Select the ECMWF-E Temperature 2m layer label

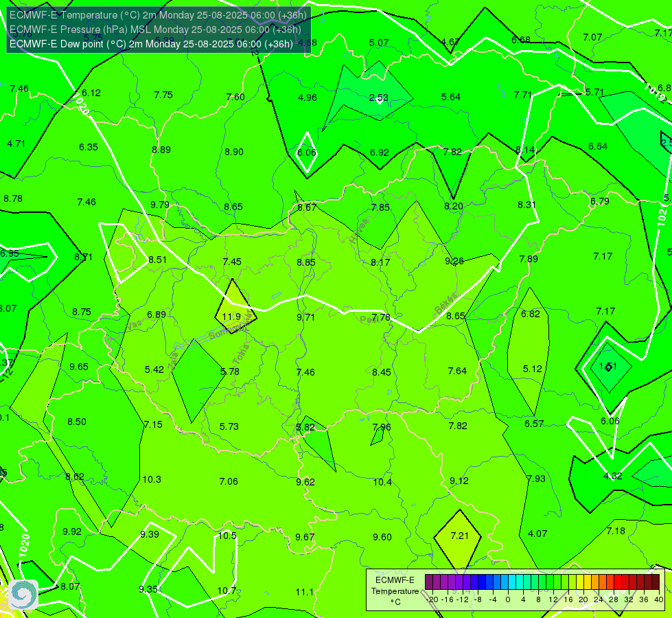158,15
